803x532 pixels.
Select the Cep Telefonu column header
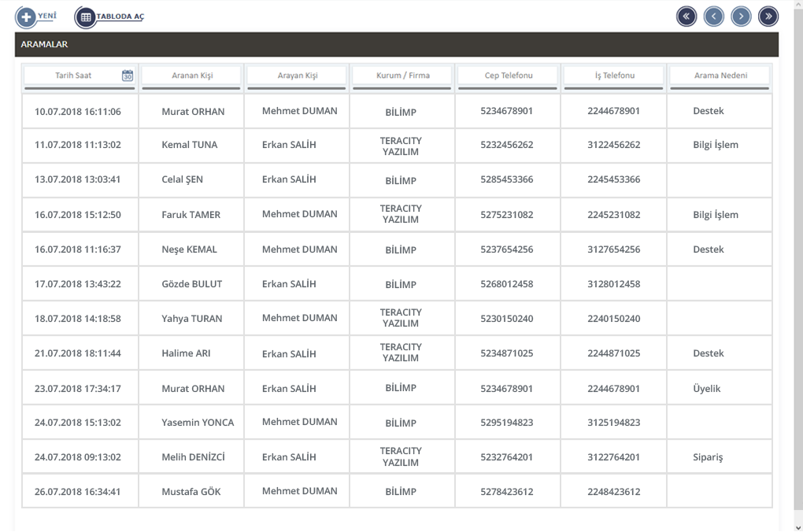[x=508, y=76]
